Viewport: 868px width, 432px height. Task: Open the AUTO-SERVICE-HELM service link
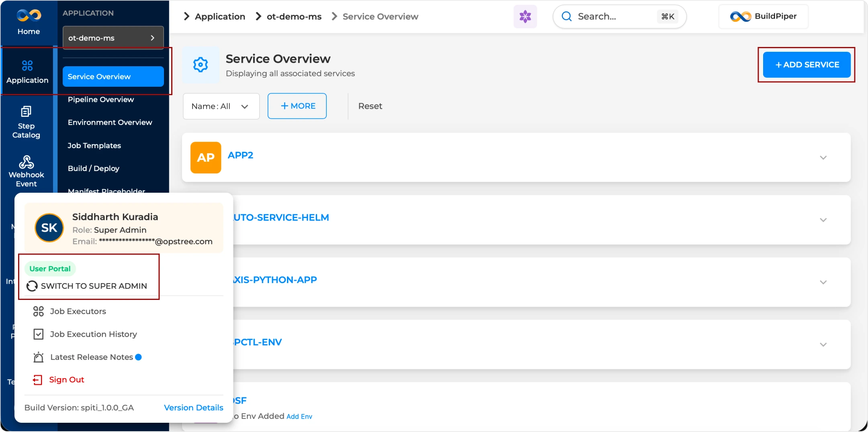coord(280,217)
